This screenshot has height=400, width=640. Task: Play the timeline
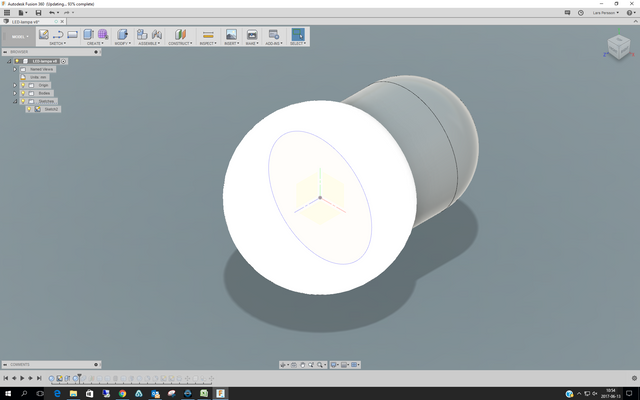pyautogui.click(x=22, y=378)
